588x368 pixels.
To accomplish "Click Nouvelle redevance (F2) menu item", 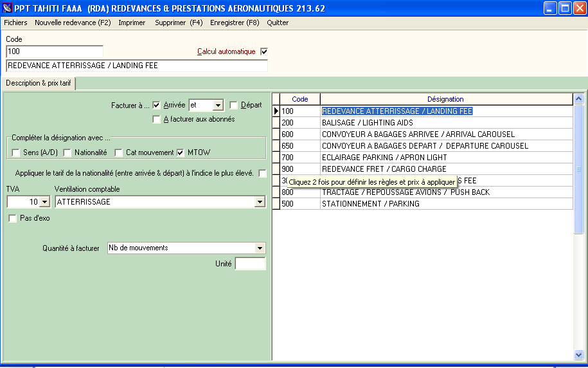I will tap(73, 23).
